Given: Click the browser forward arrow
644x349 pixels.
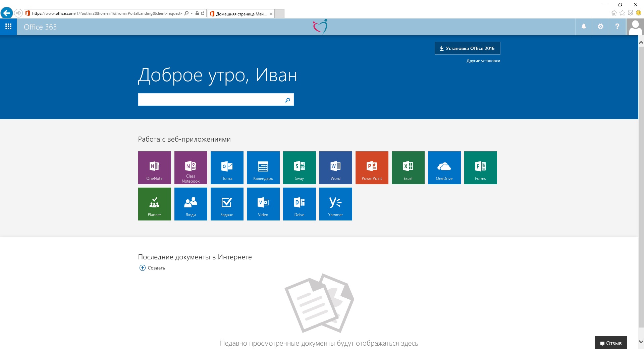Looking at the screenshot, I should coord(18,13).
